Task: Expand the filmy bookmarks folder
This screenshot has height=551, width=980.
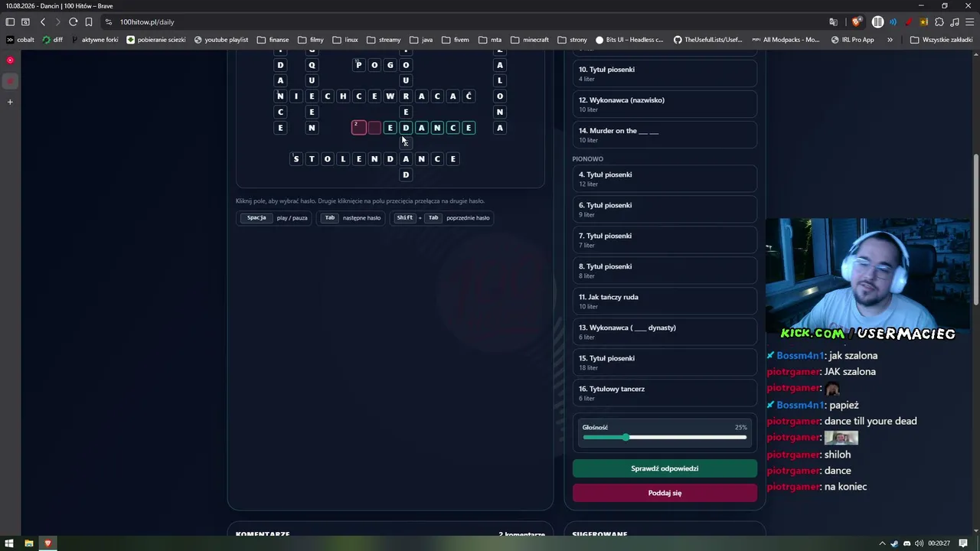Action: coord(311,40)
